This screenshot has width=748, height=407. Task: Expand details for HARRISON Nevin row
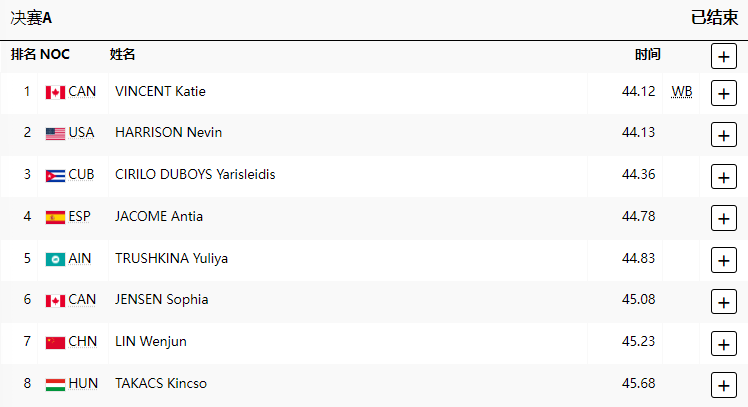pos(723,135)
